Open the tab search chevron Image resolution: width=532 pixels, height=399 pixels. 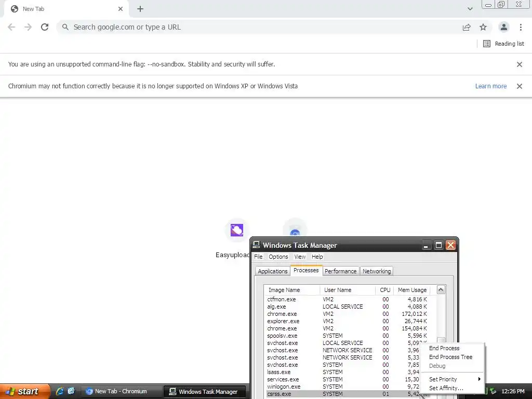pos(470,9)
